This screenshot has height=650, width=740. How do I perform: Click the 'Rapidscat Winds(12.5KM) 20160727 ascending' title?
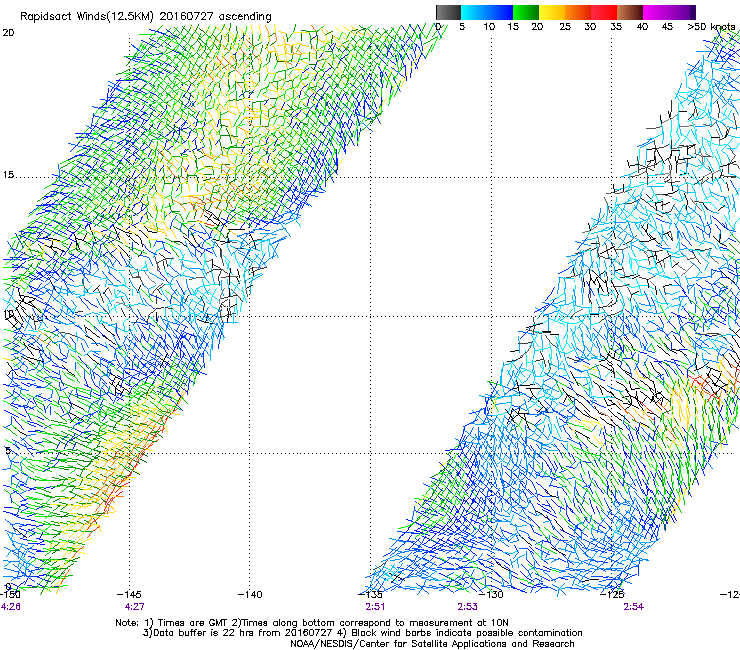point(146,17)
